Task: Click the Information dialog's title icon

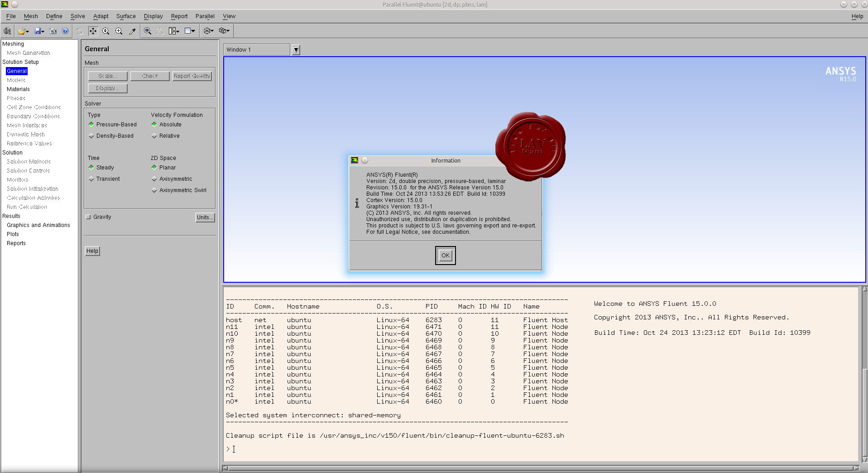Action: (355, 160)
